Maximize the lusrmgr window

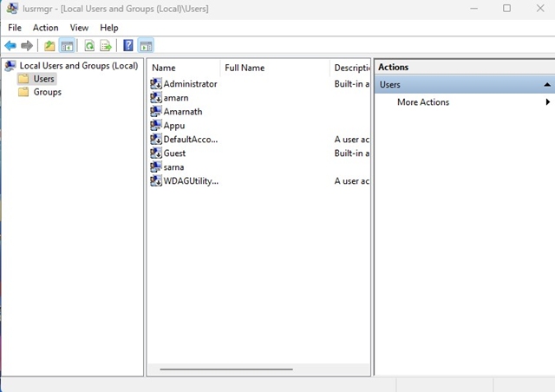506,8
